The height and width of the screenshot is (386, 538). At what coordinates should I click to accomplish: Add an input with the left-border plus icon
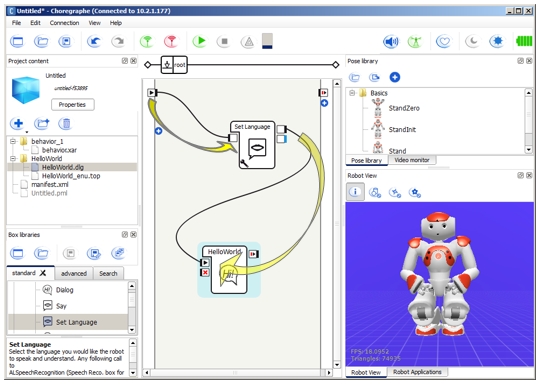158,131
